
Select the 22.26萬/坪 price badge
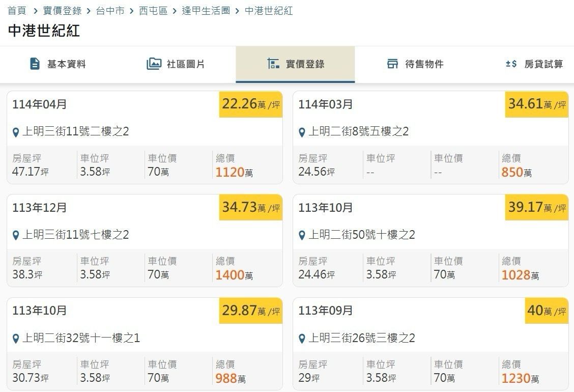click(x=250, y=104)
